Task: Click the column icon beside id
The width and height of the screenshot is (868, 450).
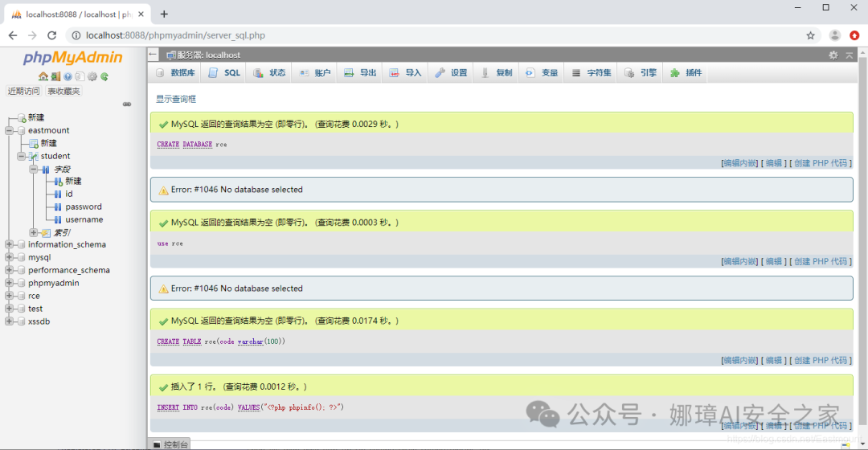Action: click(58, 194)
